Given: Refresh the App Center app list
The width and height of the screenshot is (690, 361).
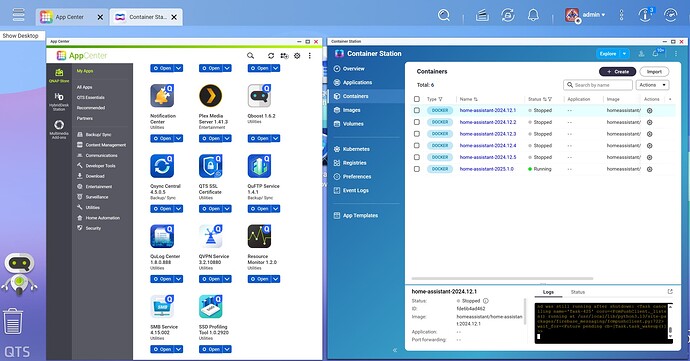Looking at the screenshot, I should [271, 55].
